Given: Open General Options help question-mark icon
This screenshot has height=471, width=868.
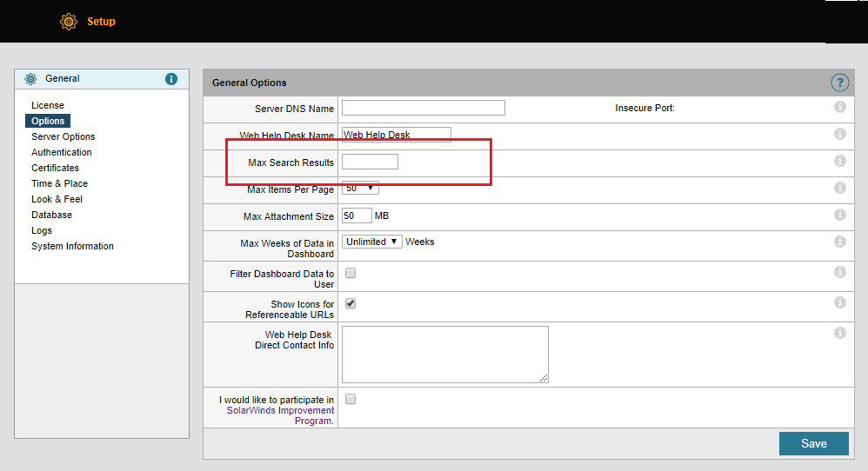Looking at the screenshot, I should click(840, 83).
